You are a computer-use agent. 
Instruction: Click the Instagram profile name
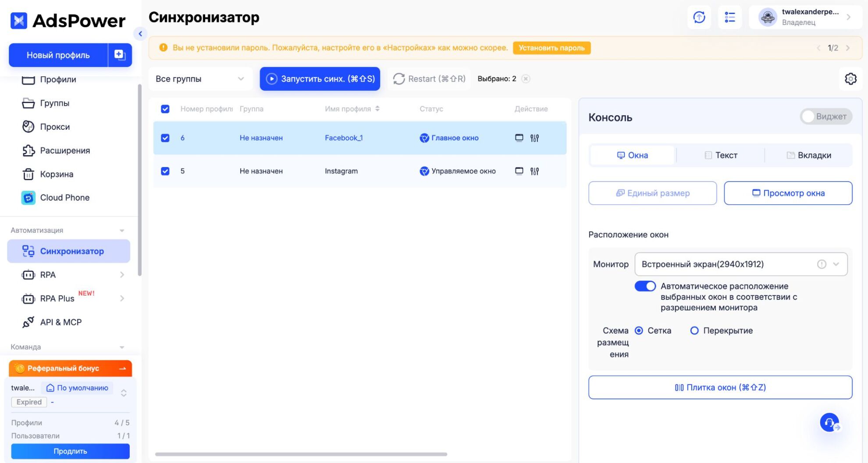[341, 171]
